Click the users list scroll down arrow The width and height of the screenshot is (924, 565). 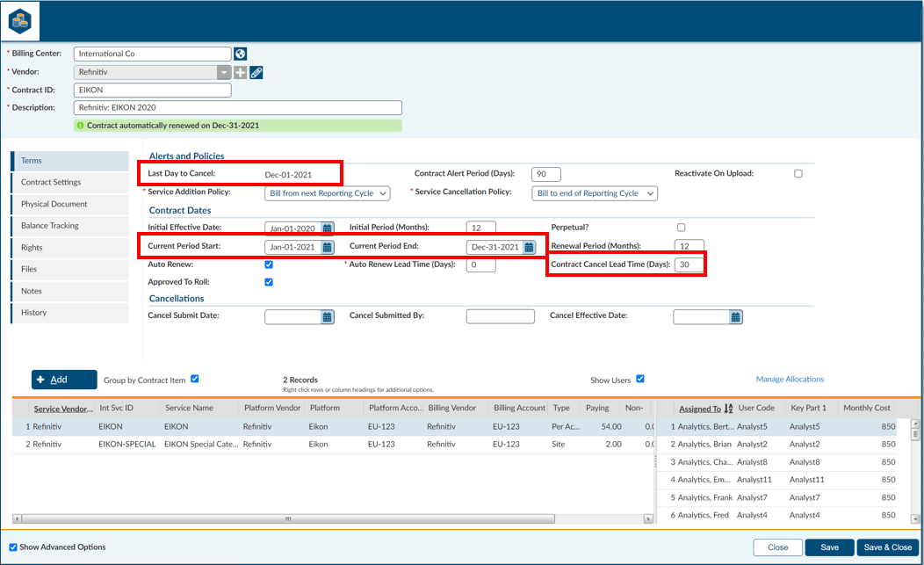pyautogui.click(x=914, y=519)
